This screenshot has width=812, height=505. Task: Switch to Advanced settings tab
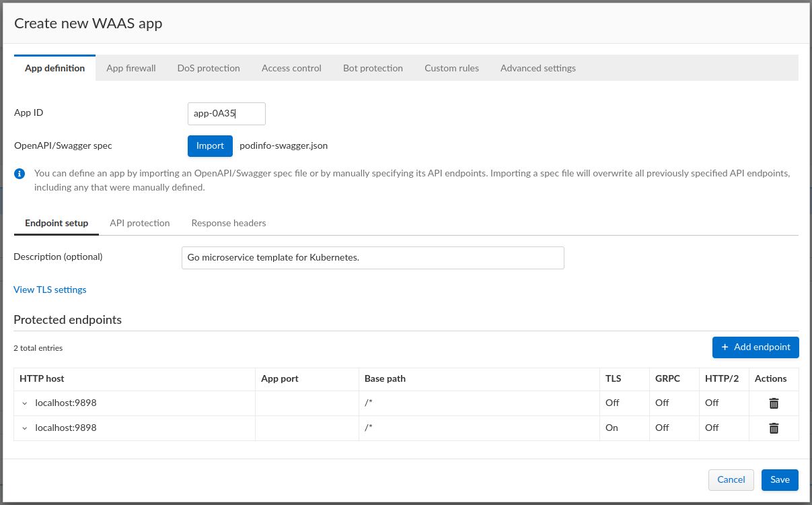point(538,68)
